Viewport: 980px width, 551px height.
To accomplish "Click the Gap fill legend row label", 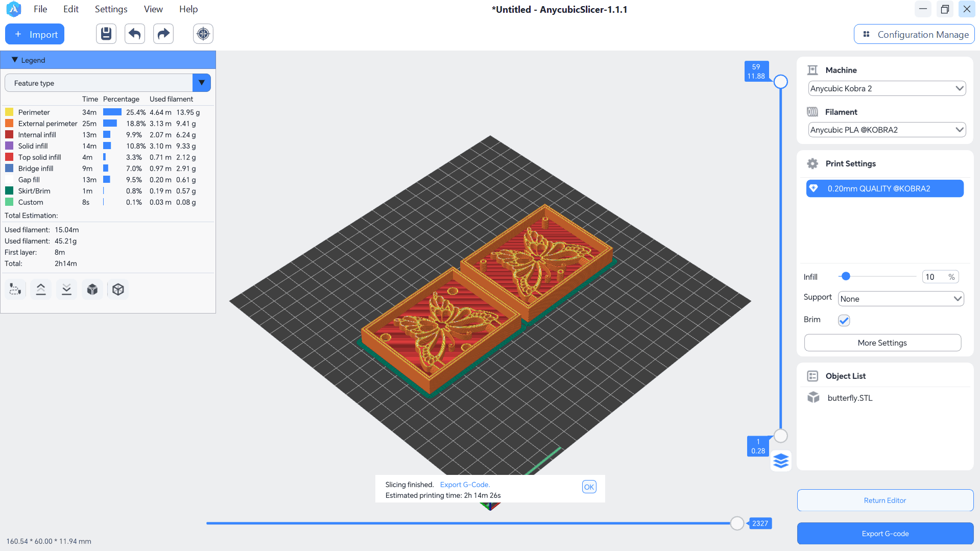I will point(29,180).
